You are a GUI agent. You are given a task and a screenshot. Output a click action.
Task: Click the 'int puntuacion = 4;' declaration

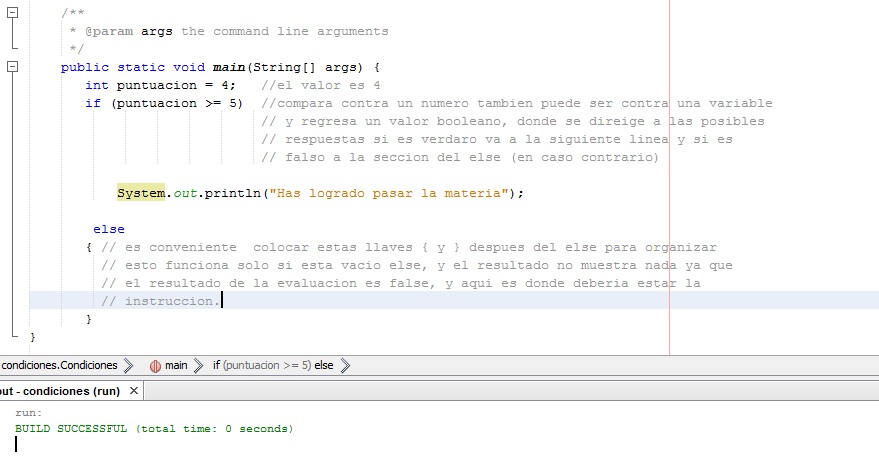[160, 85]
